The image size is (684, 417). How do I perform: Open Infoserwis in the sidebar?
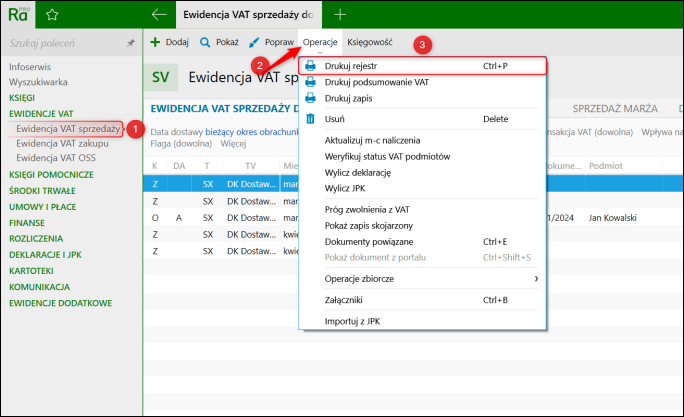click(30, 67)
